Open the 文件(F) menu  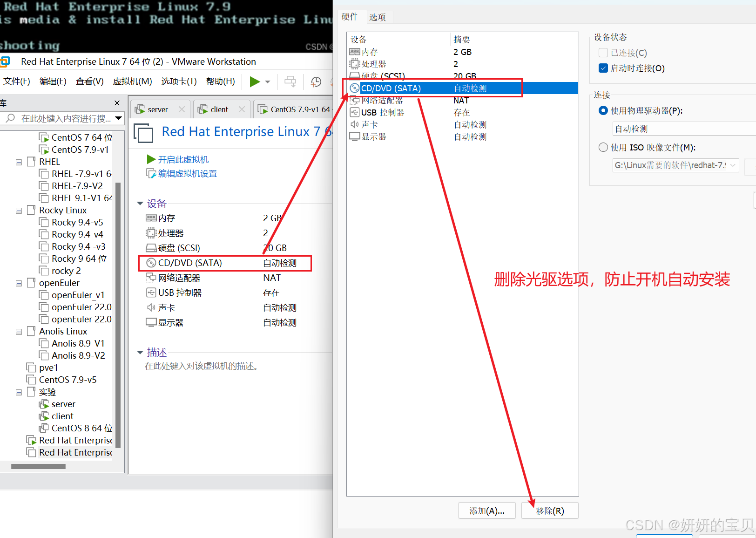click(x=17, y=82)
